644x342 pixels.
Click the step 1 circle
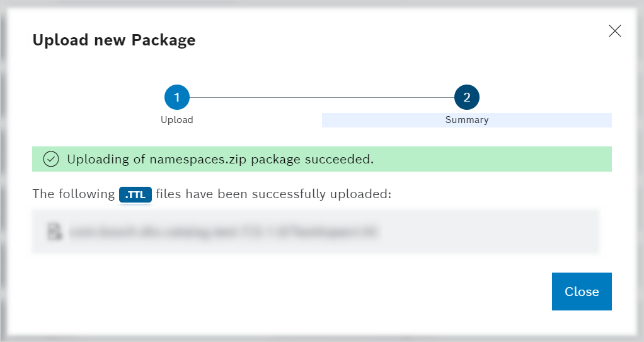click(177, 97)
